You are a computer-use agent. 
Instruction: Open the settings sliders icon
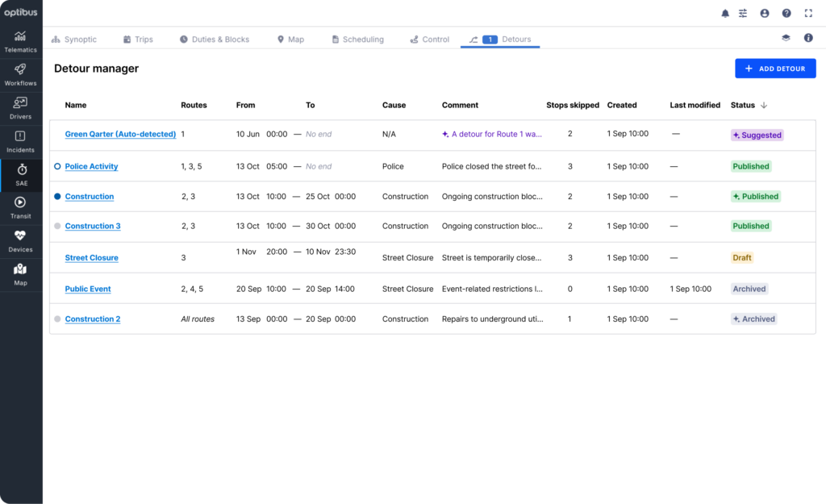click(x=743, y=13)
